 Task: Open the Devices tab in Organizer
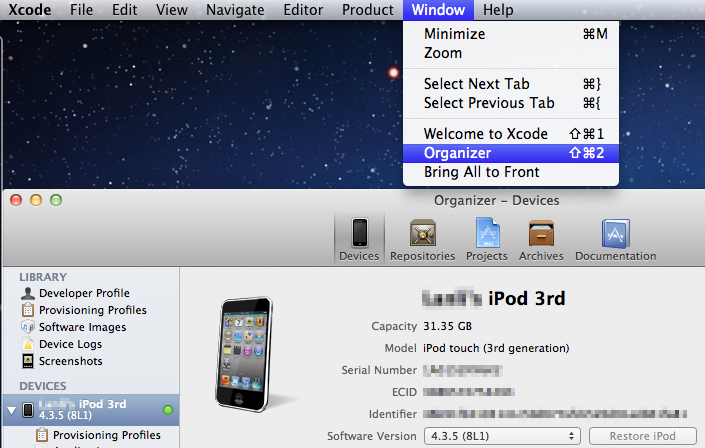tap(359, 238)
